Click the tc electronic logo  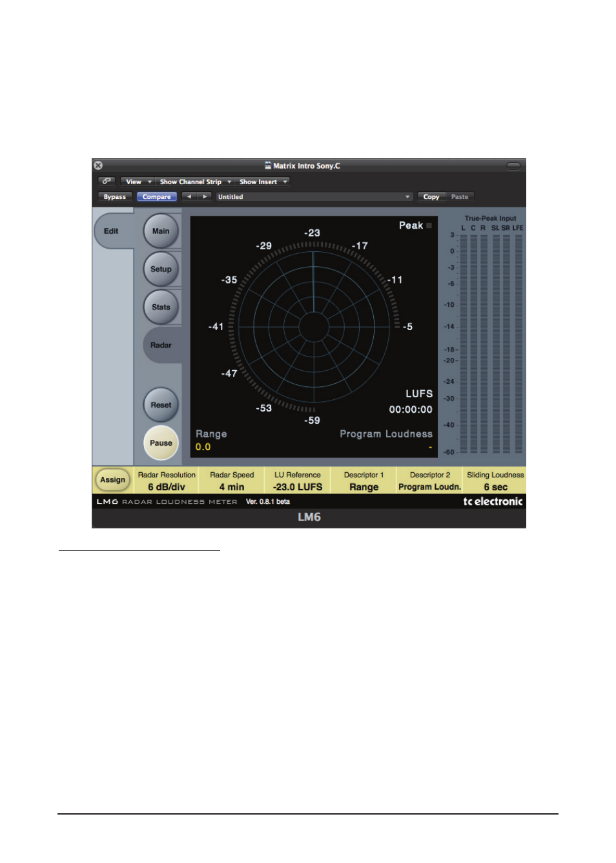click(493, 501)
